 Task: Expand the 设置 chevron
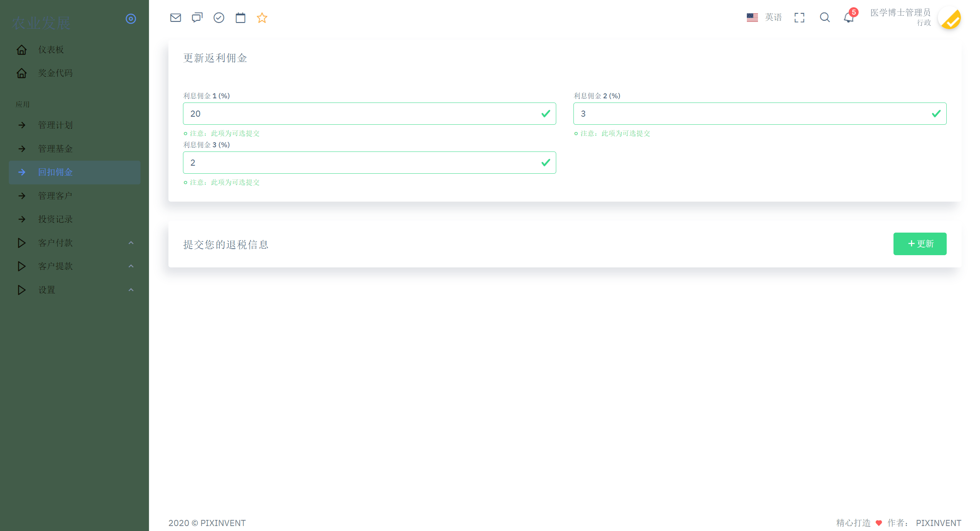pos(131,290)
